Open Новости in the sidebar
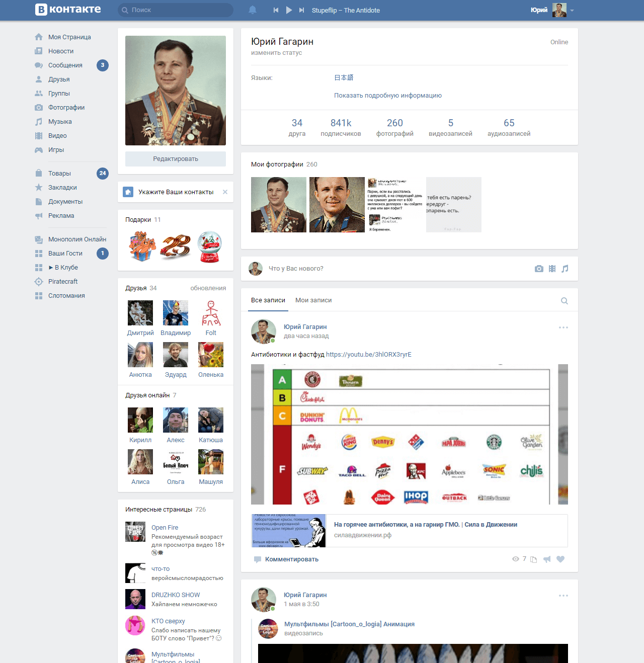The width and height of the screenshot is (644, 663). point(61,51)
